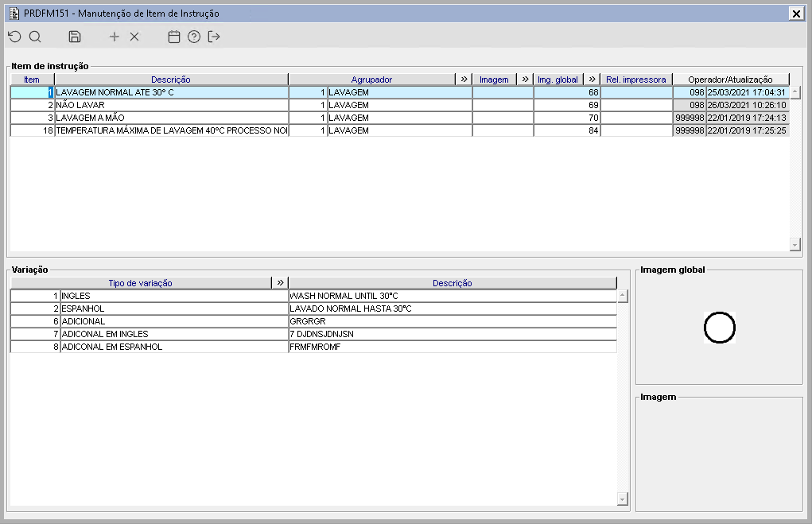Select the ESPANHOL variation type cell

[x=174, y=309]
